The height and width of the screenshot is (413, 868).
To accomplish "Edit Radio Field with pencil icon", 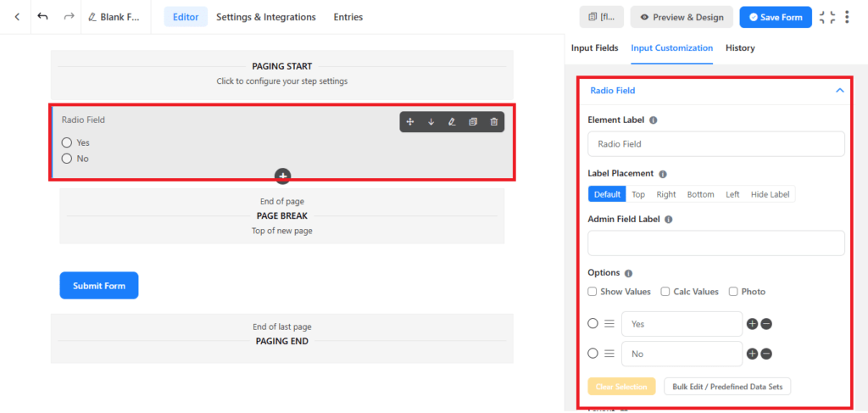I will pyautogui.click(x=452, y=122).
